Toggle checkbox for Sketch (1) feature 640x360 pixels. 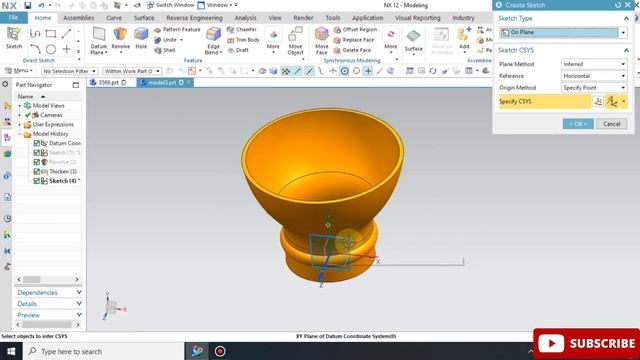36,153
